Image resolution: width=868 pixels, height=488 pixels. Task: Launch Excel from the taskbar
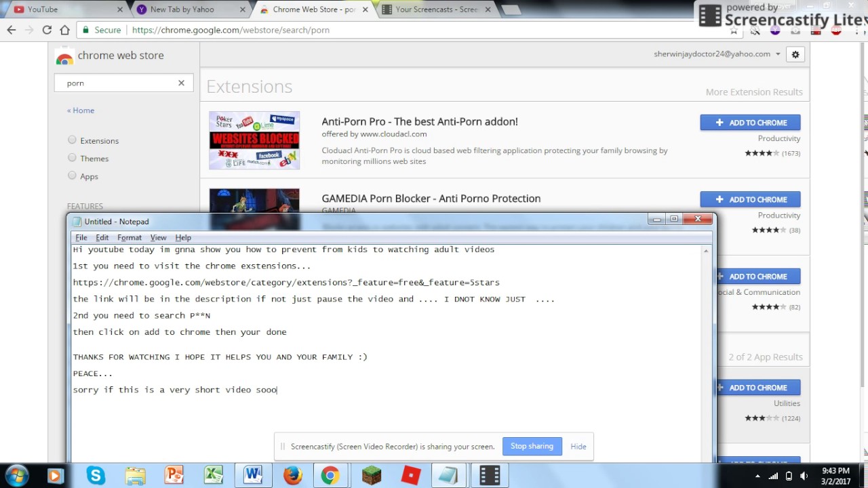point(214,476)
